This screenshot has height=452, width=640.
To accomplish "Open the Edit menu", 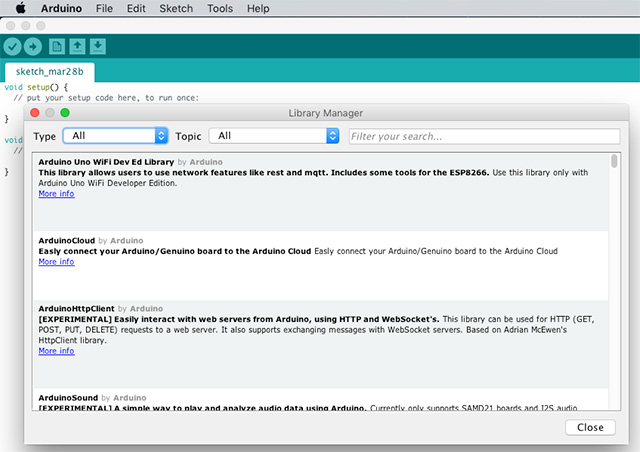I will click(x=136, y=8).
